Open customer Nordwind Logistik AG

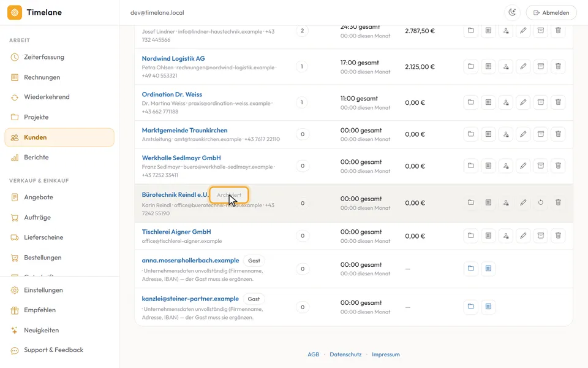pyautogui.click(x=173, y=59)
